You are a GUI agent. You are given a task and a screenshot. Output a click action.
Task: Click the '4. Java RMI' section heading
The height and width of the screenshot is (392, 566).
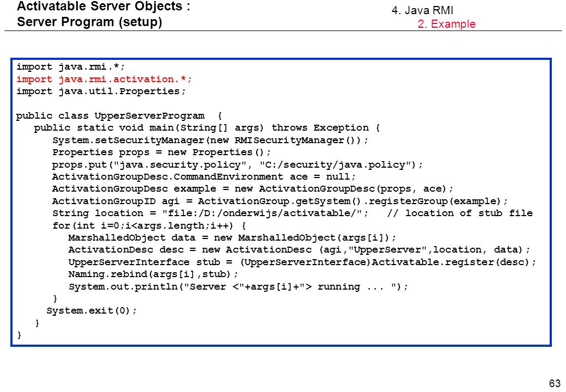pyautogui.click(x=422, y=10)
